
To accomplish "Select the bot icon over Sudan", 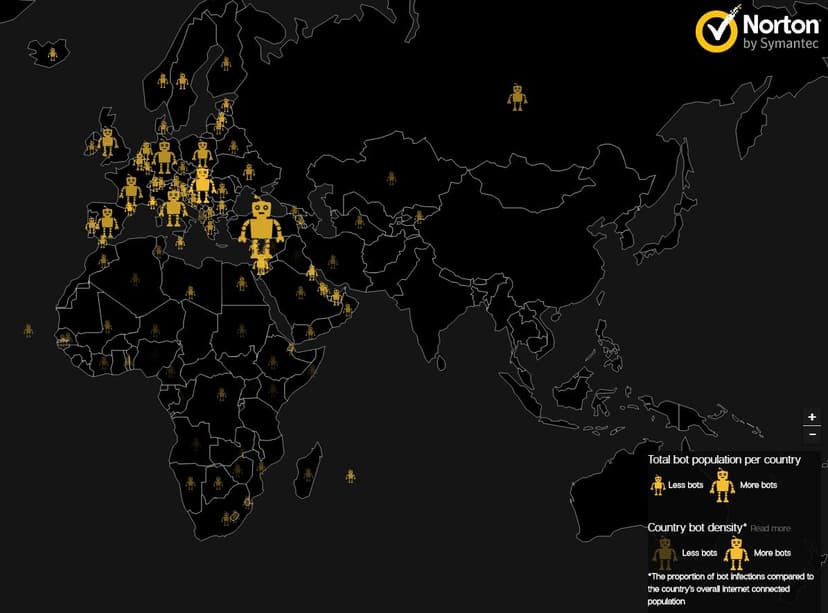I will (x=242, y=331).
